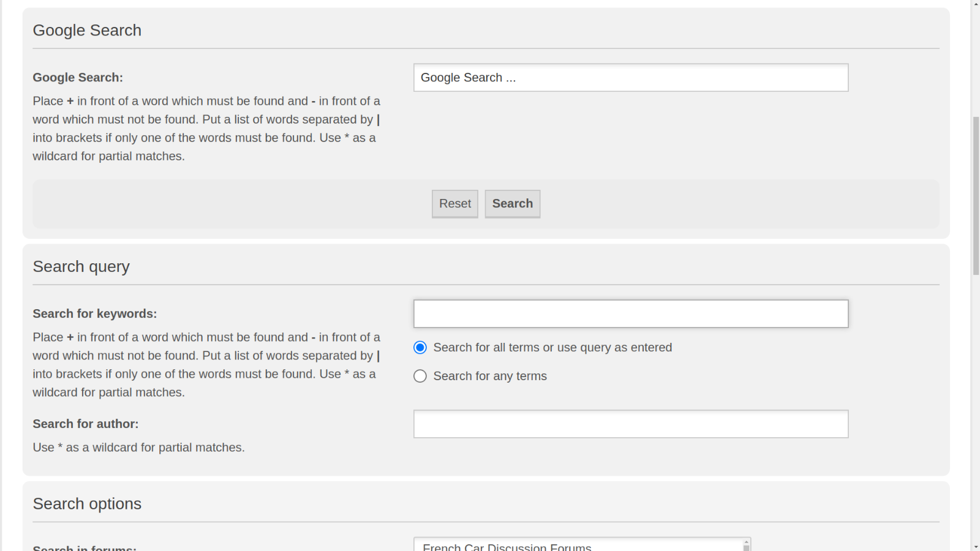Viewport: 980px width, 551px height.
Task: Click the author wildcard hint text
Action: tap(139, 448)
